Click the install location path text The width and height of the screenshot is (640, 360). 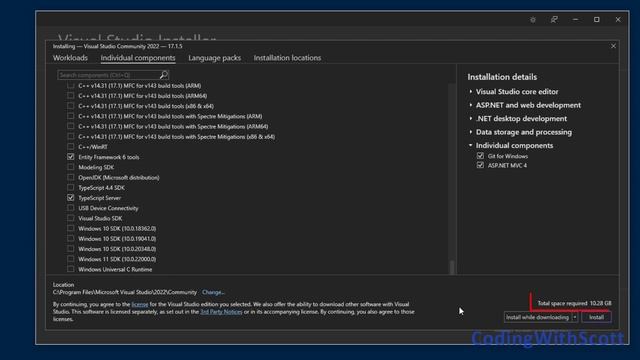124,292
